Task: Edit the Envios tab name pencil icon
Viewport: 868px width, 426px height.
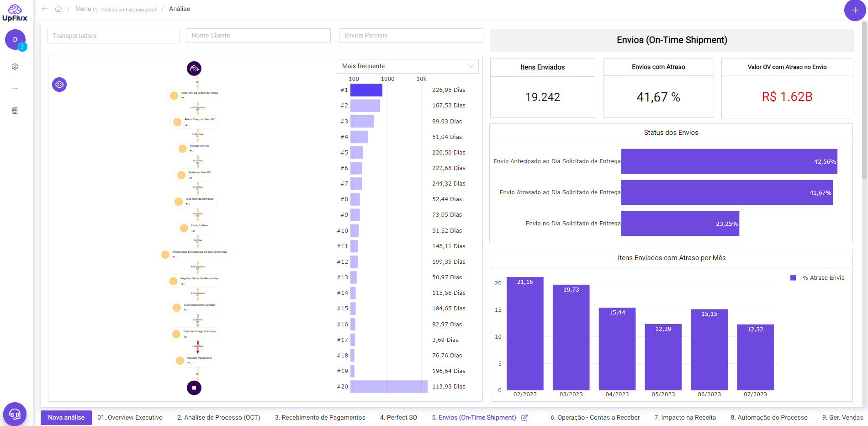Action: click(x=524, y=418)
